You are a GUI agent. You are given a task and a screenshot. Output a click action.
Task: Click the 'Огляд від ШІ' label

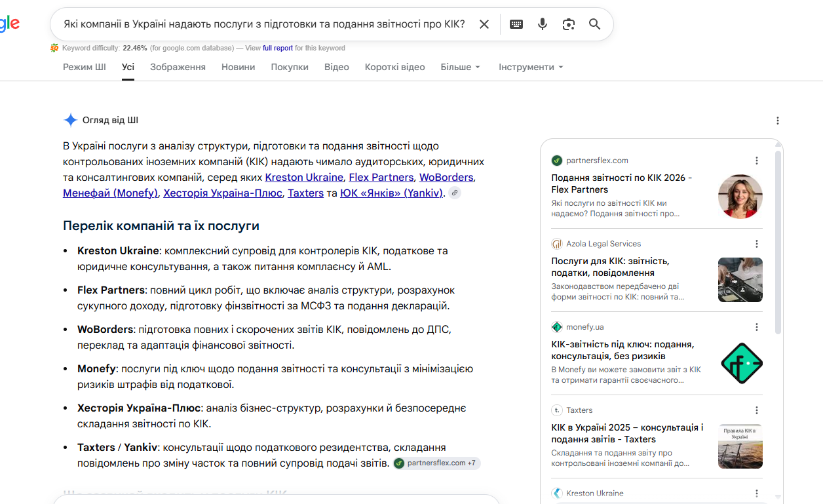[110, 120]
